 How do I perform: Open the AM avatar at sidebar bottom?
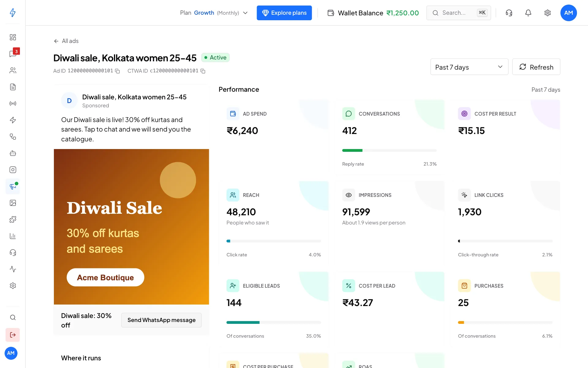point(11,353)
